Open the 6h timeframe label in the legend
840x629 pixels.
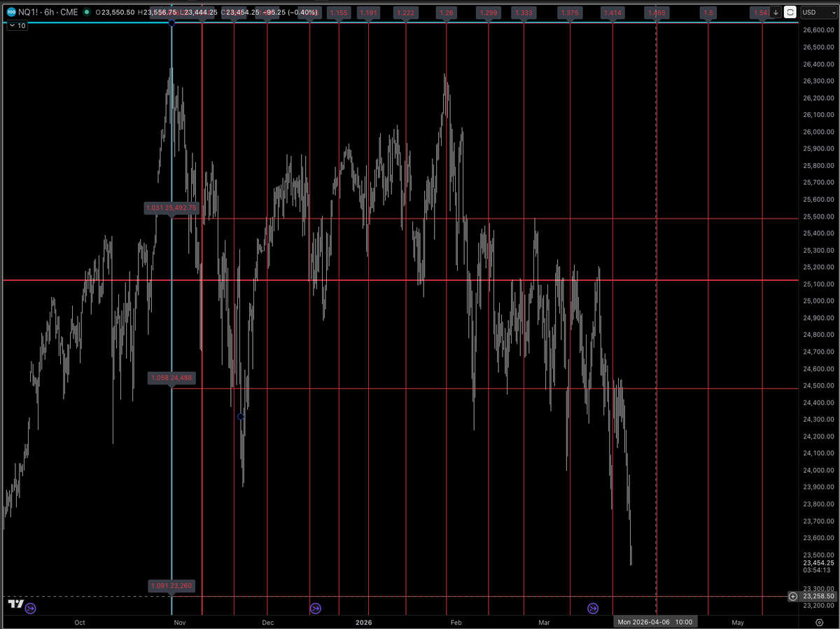48,12
